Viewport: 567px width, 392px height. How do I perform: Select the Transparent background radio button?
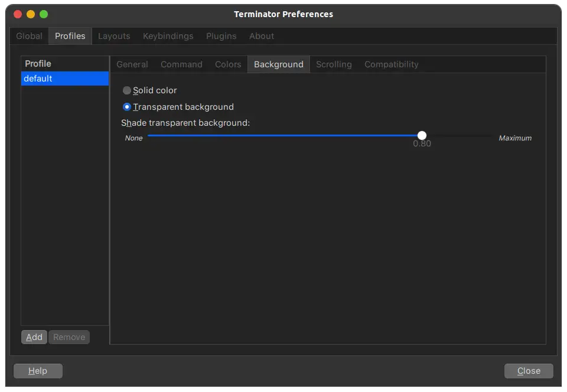126,107
